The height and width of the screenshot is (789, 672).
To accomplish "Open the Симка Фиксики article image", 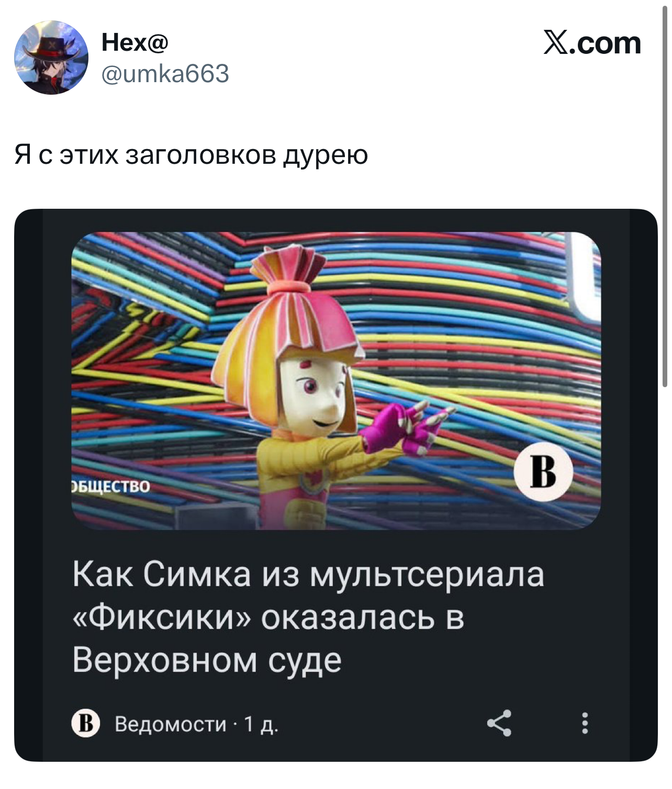I will [x=336, y=380].
